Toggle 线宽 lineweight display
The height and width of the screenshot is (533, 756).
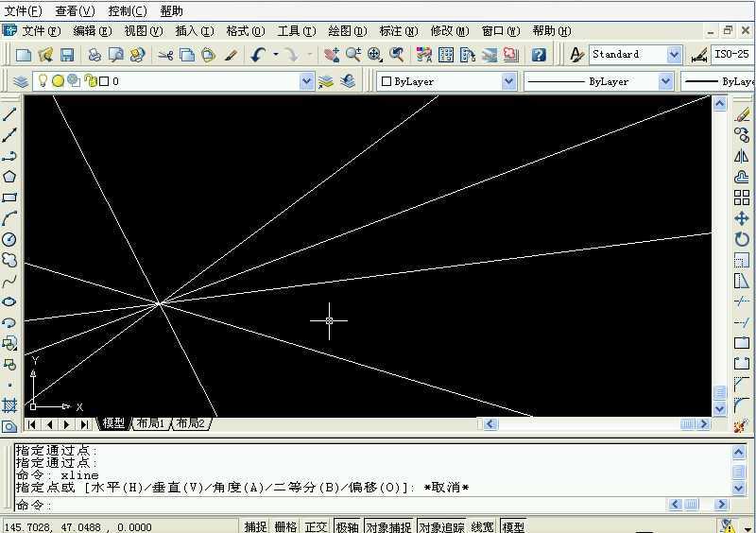click(482, 526)
